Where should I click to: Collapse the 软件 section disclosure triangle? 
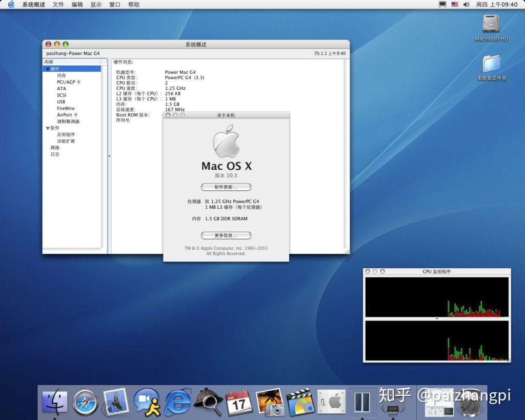[48, 128]
